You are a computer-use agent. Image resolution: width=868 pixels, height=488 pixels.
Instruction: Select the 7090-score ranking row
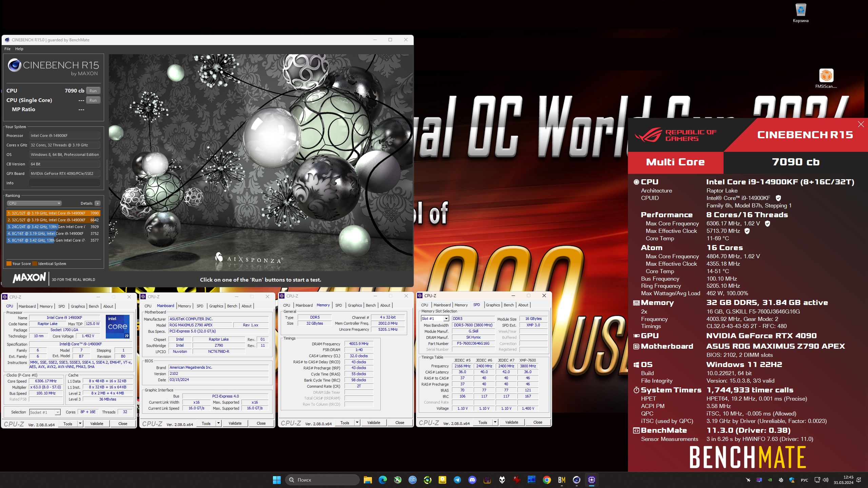(x=53, y=213)
